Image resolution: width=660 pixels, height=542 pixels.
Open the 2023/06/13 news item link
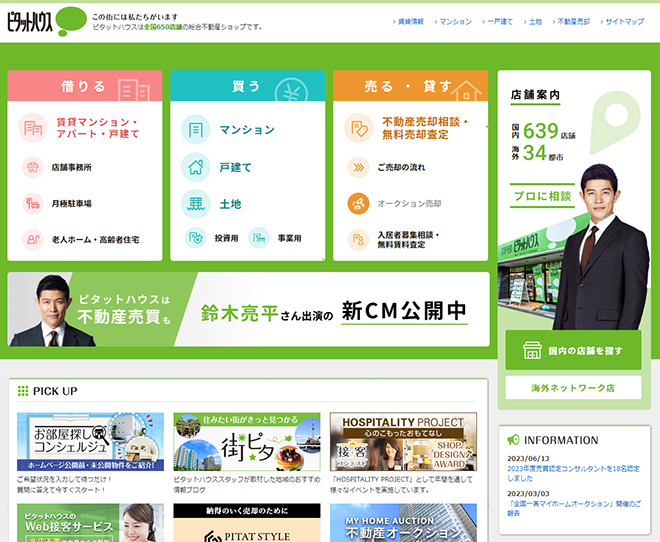(x=573, y=473)
